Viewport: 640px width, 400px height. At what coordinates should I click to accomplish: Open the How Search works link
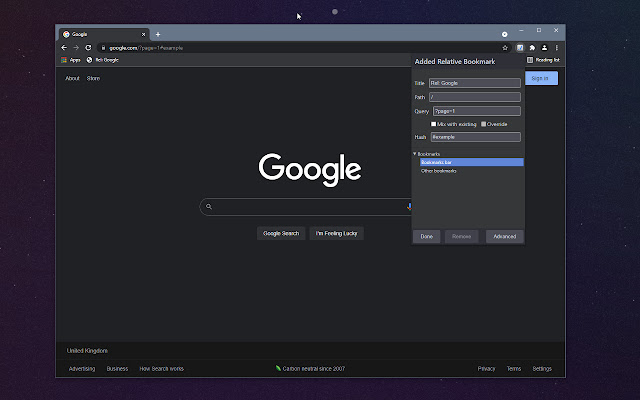[x=162, y=369]
